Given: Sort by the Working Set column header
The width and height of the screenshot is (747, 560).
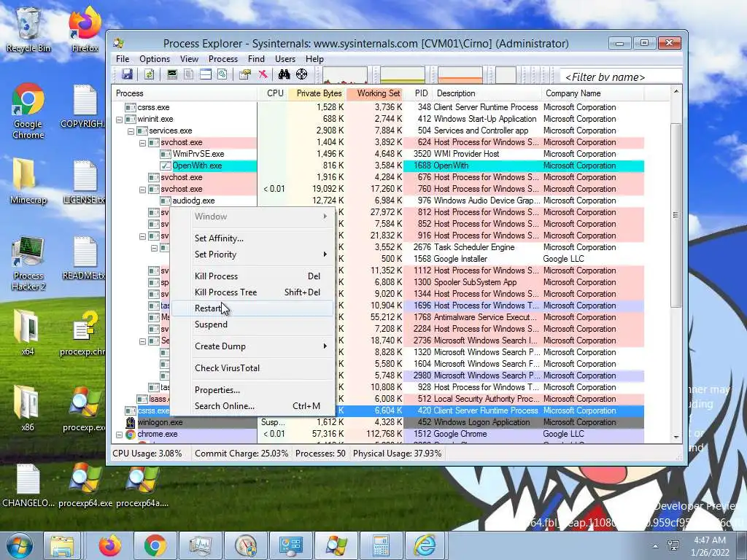Looking at the screenshot, I should click(375, 93).
